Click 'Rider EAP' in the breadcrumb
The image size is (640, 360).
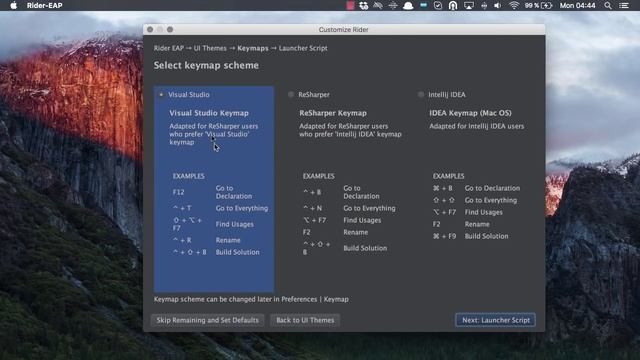(169, 48)
